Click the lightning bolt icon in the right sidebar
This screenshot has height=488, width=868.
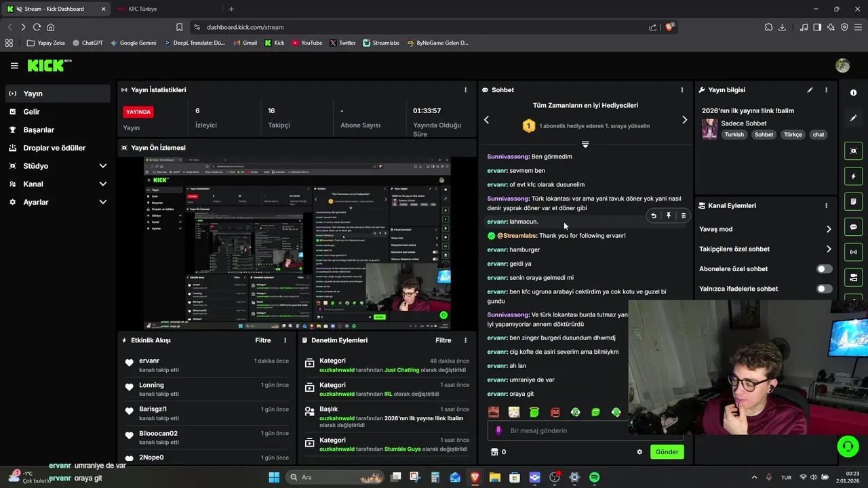pos(853,177)
